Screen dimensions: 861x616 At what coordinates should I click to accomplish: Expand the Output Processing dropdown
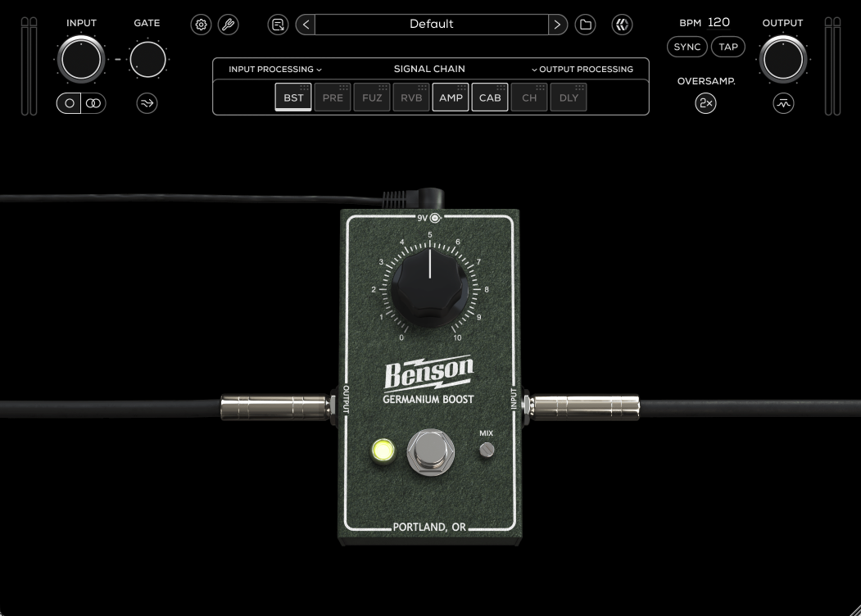[582, 69]
